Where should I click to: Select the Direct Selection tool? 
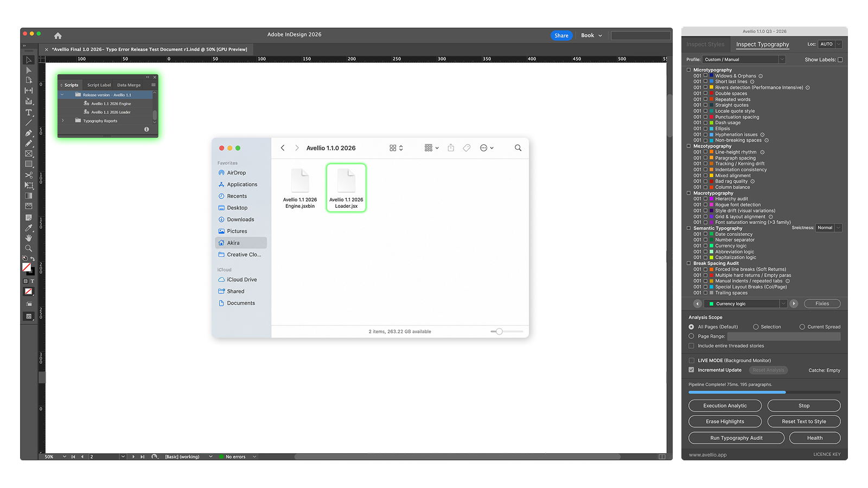[29, 70]
